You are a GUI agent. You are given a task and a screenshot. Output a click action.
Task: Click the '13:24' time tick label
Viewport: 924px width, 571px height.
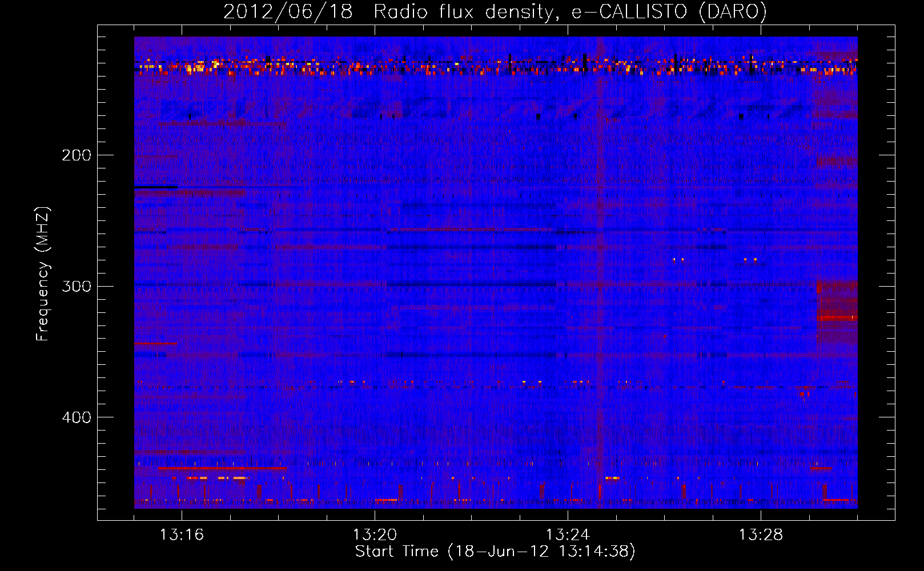click(568, 535)
